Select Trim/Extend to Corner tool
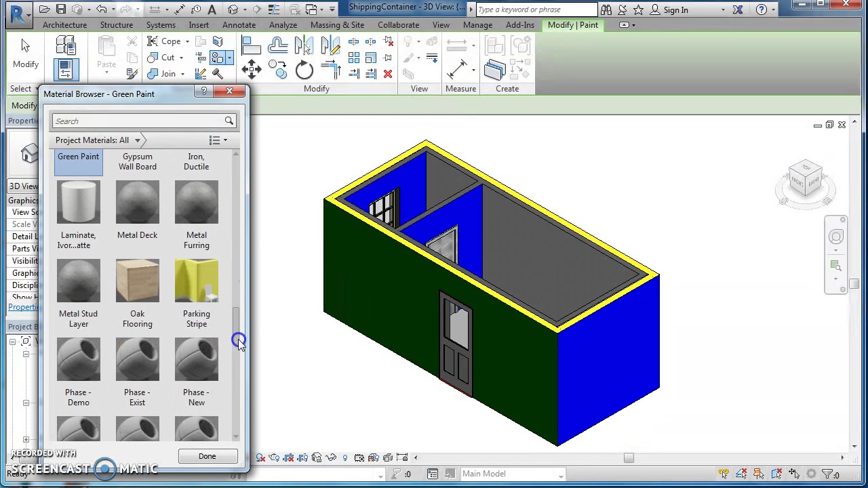The image size is (868, 488). (330, 69)
